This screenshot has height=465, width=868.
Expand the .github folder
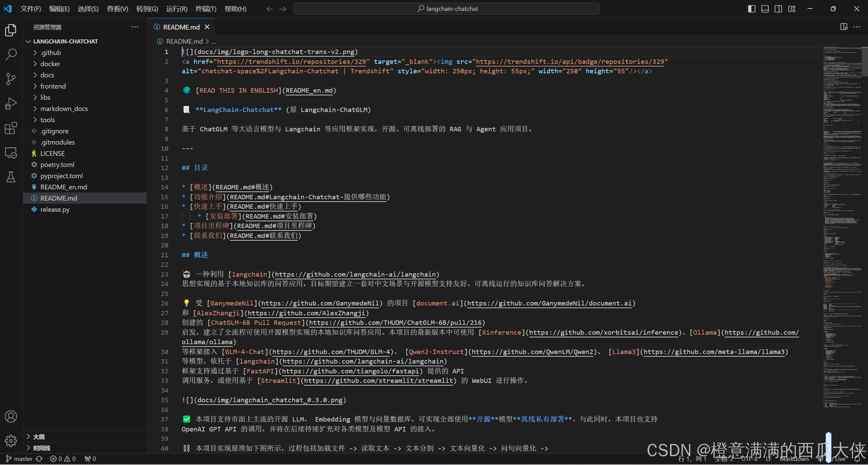85,53
